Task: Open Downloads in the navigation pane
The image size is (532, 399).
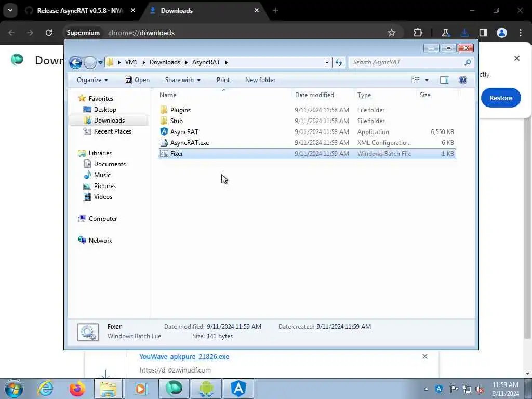Action: [109, 121]
